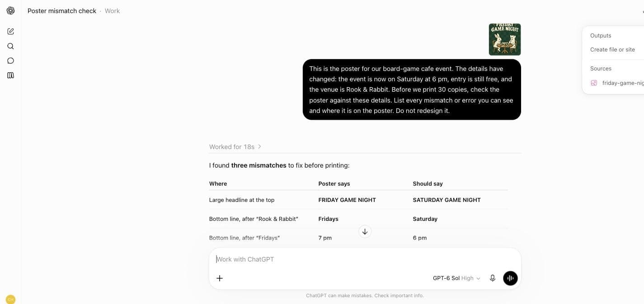Click the 'Work' project breadcrumb link
Image resolution: width=644 pixels, height=304 pixels.
point(112,11)
